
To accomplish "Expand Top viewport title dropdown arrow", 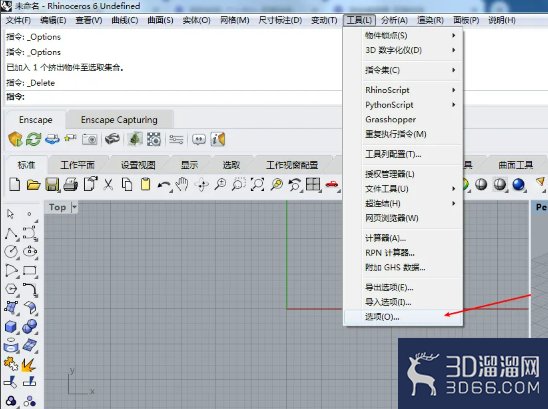I will click(74, 207).
